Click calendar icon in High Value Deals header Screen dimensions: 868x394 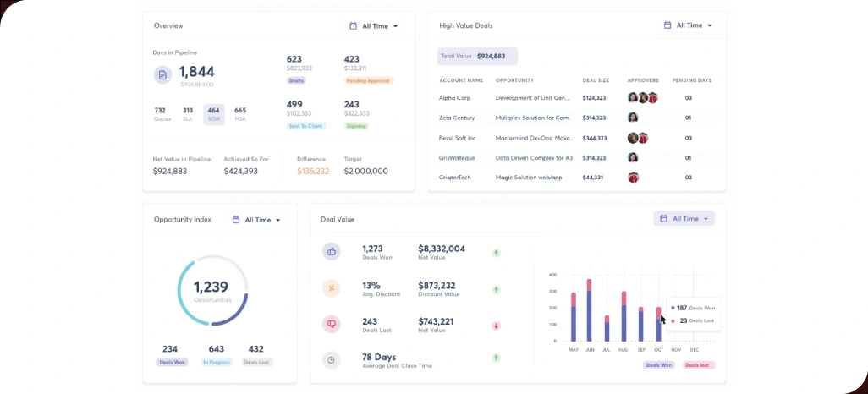pos(667,25)
